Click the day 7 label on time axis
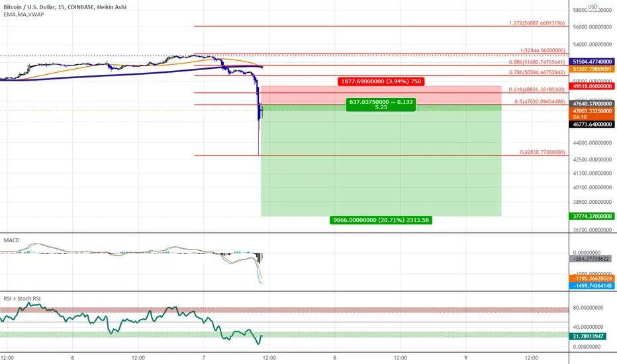The image size is (617, 364). (203, 358)
